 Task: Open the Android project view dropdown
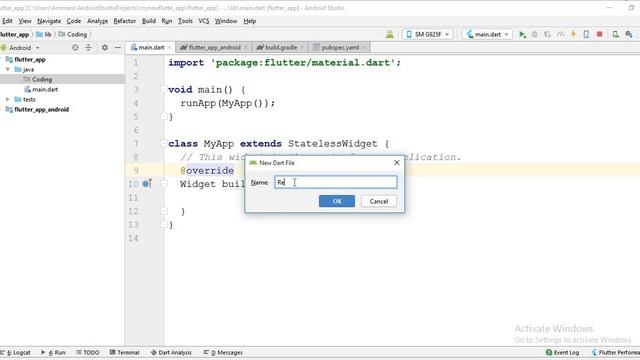pyautogui.click(x=20, y=48)
